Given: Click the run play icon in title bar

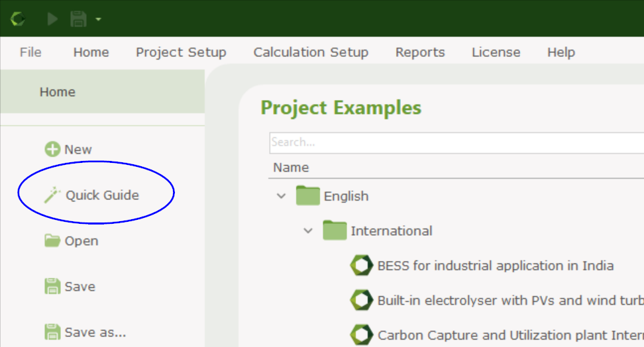Looking at the screenshot, I should pyautogui.click(x=52, y=19).
